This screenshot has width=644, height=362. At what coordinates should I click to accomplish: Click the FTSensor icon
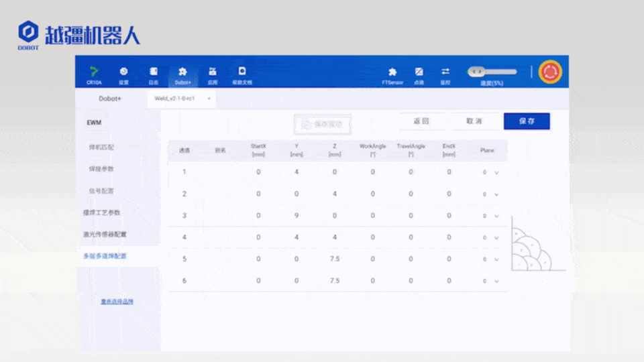[x=392, y=72]
